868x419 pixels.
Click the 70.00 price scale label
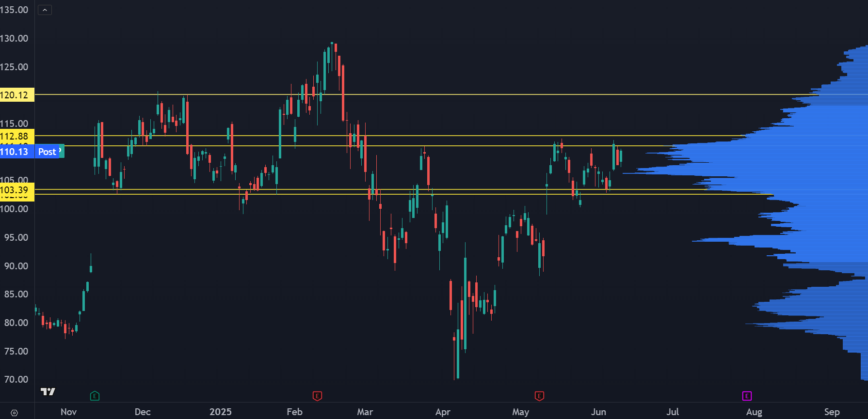tap(16, 379)
